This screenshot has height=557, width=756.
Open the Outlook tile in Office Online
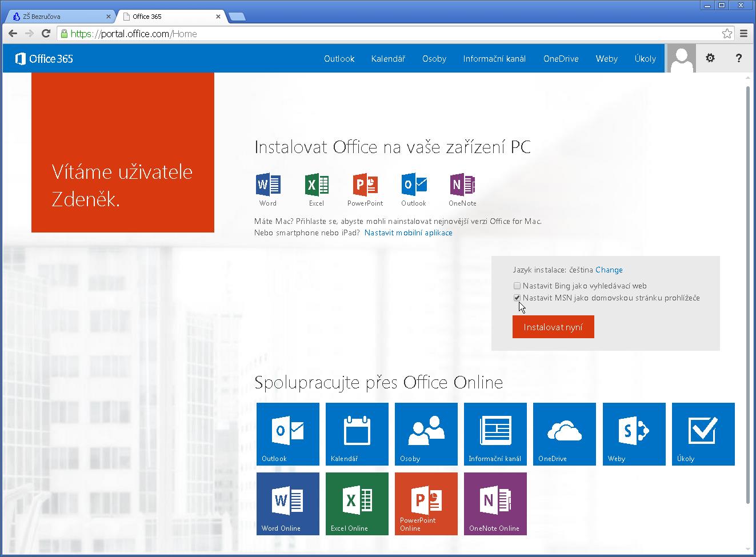288,434
